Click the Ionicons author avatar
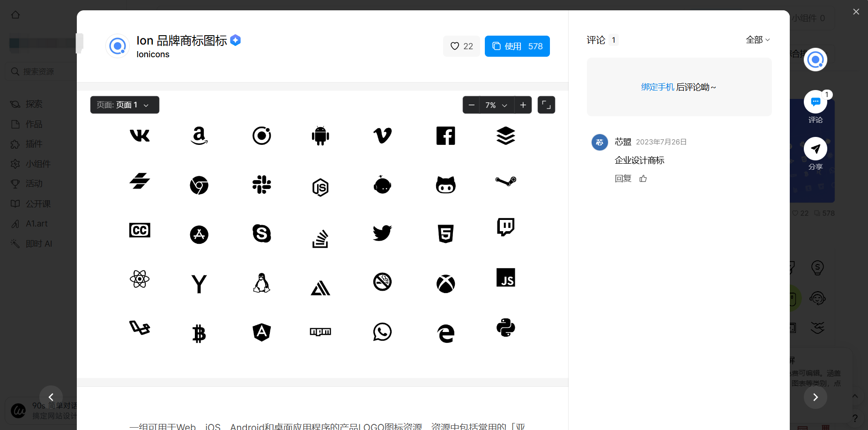The image size is (868, 430). click(117, 46)
